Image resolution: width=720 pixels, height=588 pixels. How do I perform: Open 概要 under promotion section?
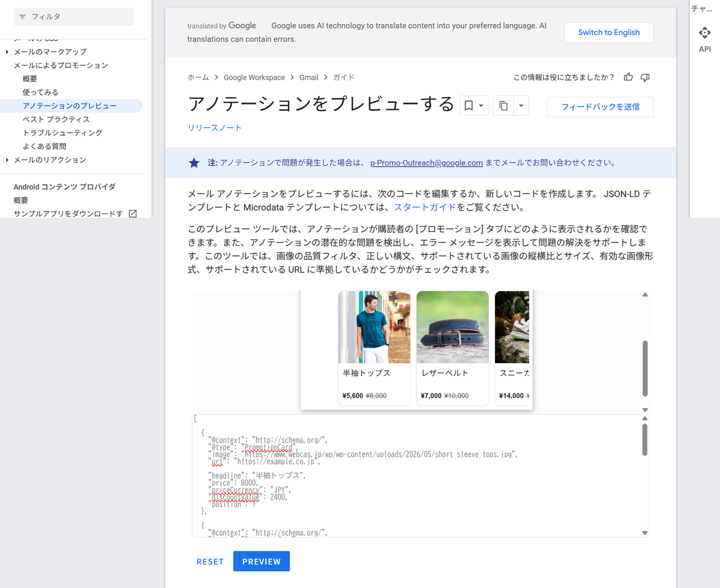[x=30, y=79]
